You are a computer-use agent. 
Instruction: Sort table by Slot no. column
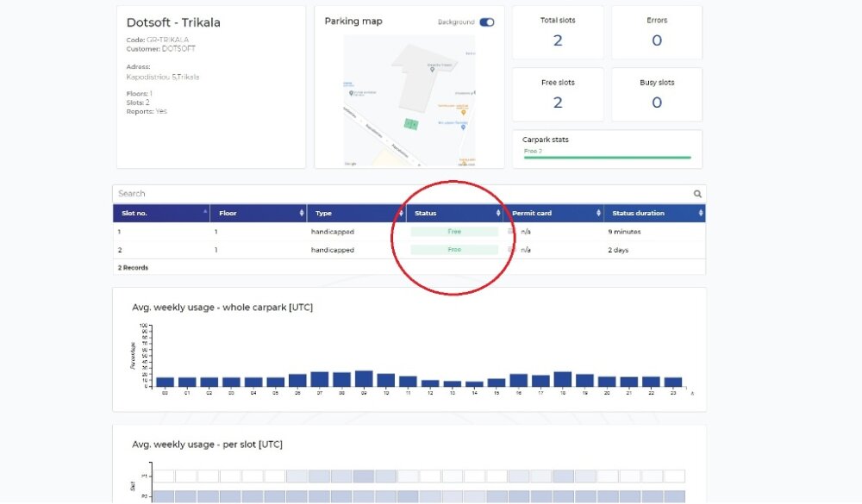pyautogui.click(x=160, y=213)
